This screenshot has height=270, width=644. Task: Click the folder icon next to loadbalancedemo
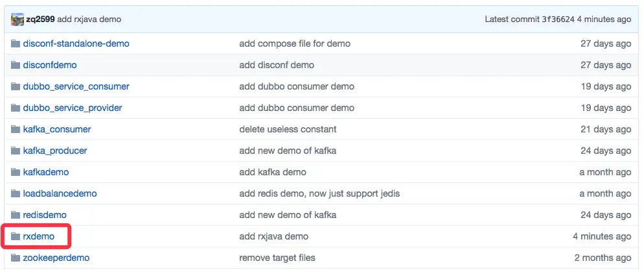[x=16, y=194]
